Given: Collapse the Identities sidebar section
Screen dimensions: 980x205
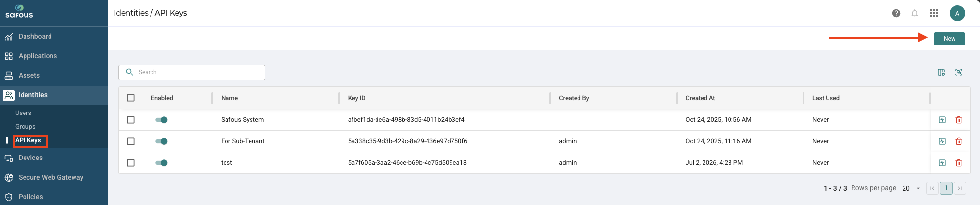Looking at the screenshot, I should tap(54, 95).
